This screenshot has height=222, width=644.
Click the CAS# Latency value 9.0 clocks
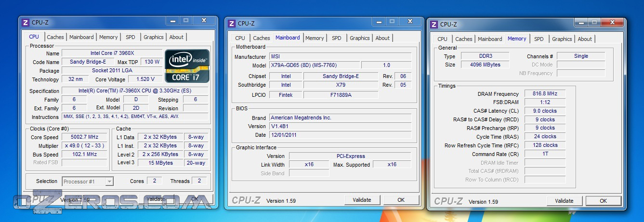pos(545,111)
